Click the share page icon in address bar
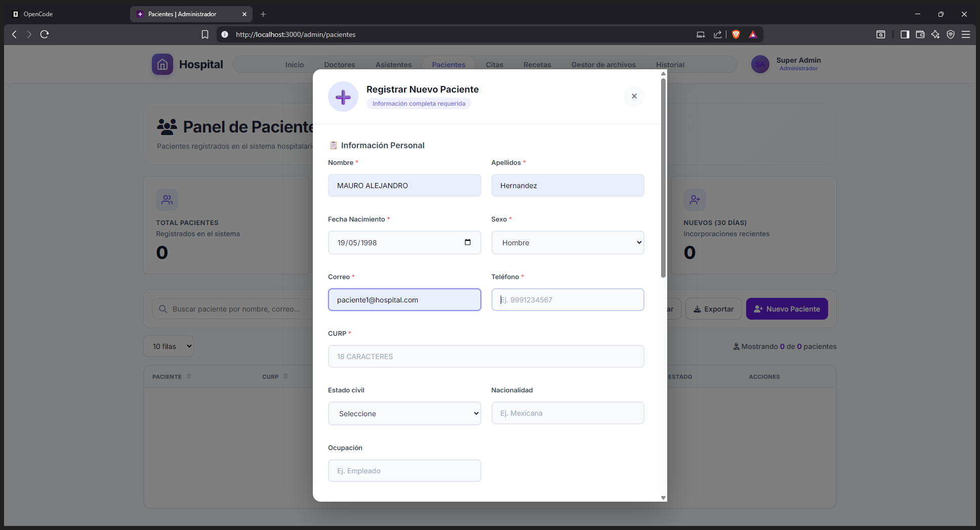980x530 pixels. click(717, 34)
